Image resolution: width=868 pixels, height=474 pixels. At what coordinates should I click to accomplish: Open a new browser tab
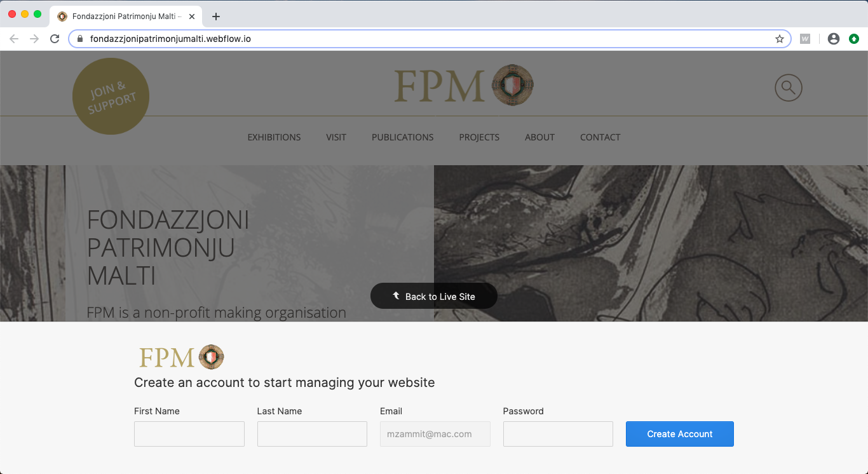[x=216, y=17]
